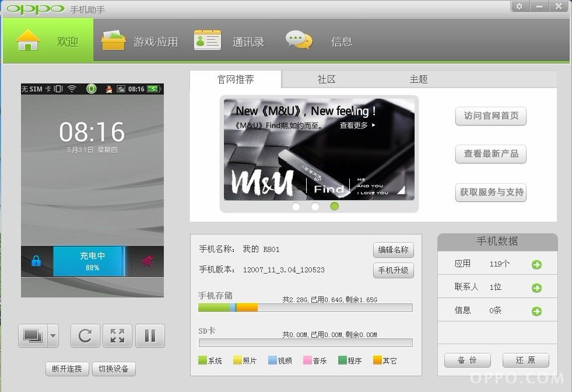The image size is (572, 392).
Task: Click the large 08:16 clock on phone
Action: (x=92, y=132)
